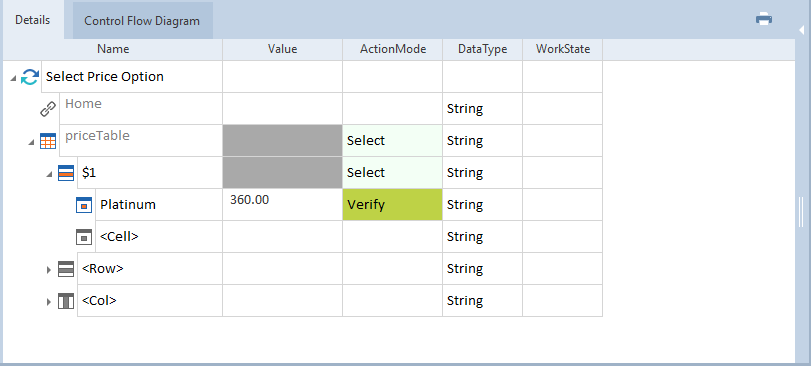This screenshot has width=811, height=366.
Task: Click the priceTable grid icon
Action: tap(48, 141)
